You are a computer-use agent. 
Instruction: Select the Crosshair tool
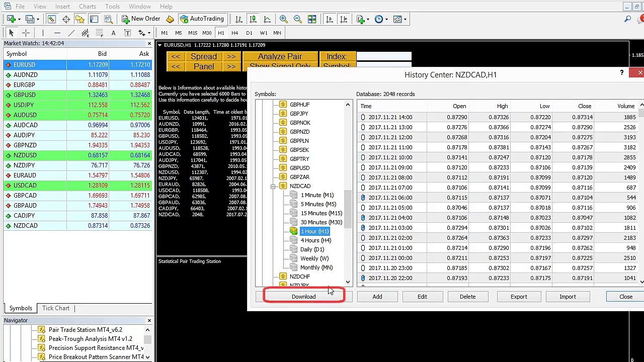point(26,33)
